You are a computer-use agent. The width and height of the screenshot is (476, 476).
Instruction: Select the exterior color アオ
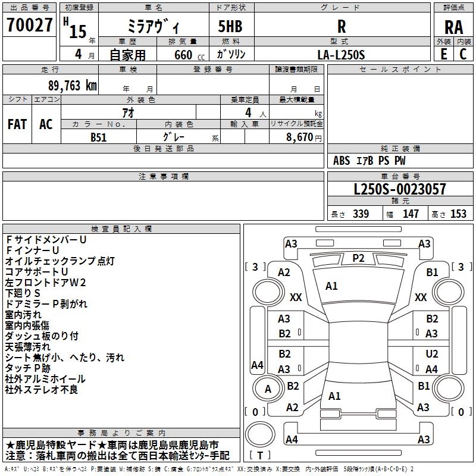pyautogui.click(x=128, y=112)
